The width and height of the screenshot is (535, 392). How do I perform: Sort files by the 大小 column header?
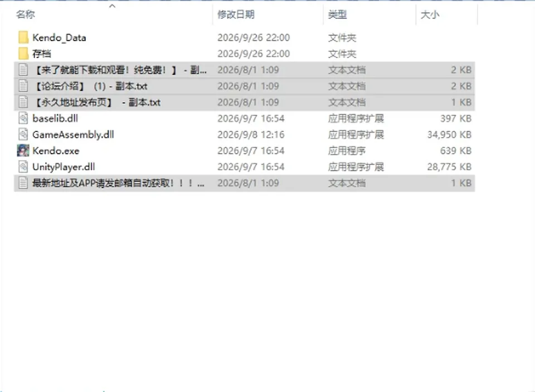click(x=430, y=14)
